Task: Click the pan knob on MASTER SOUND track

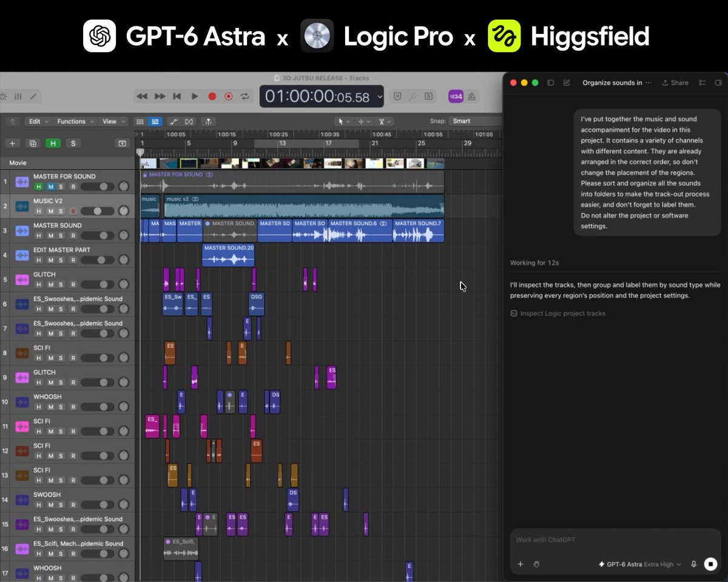Action: [x=124, y=235]
